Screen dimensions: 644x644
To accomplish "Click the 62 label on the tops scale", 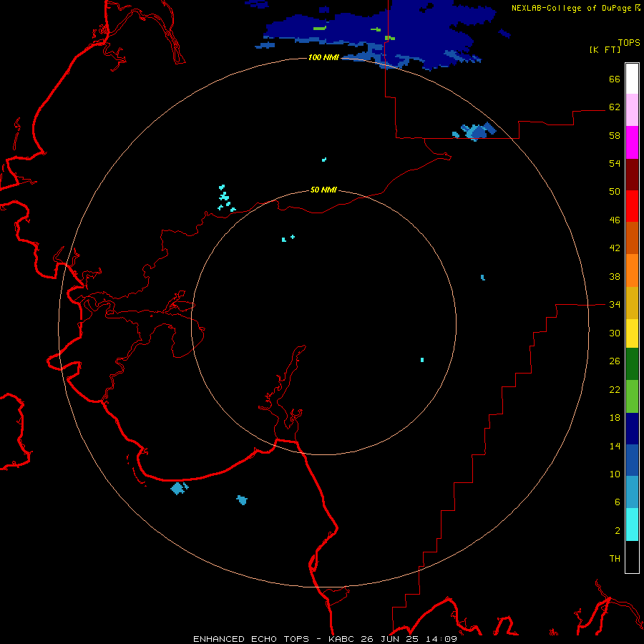I will pos(615,107).
